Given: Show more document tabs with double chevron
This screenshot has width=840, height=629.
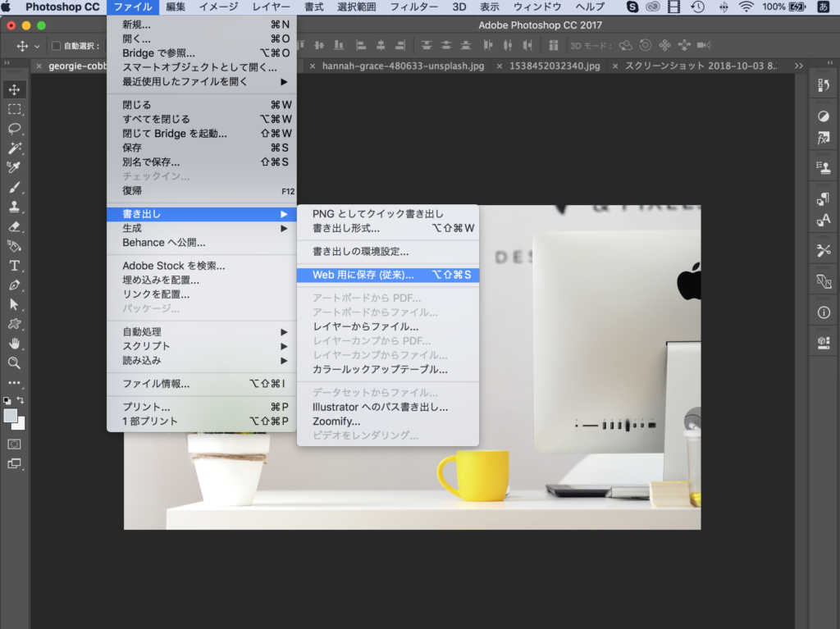Looking at the screenshot, I should (799, 66).
